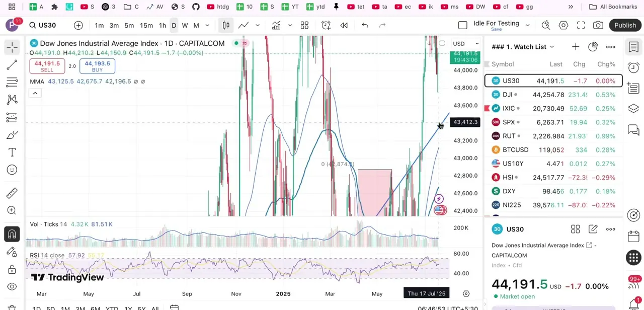Screen dimensions: 644x310
Task: Click the US30 symbol search field
Action: 48,25
